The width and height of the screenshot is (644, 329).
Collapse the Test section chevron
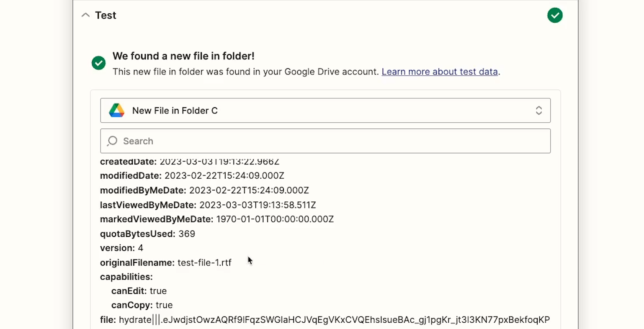85,15
